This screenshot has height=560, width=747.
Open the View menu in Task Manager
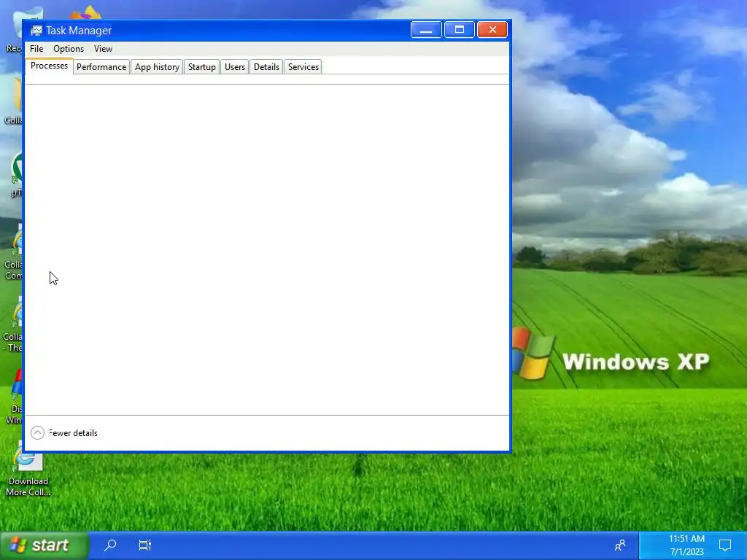pyautogui.click(x=103, y=49)
